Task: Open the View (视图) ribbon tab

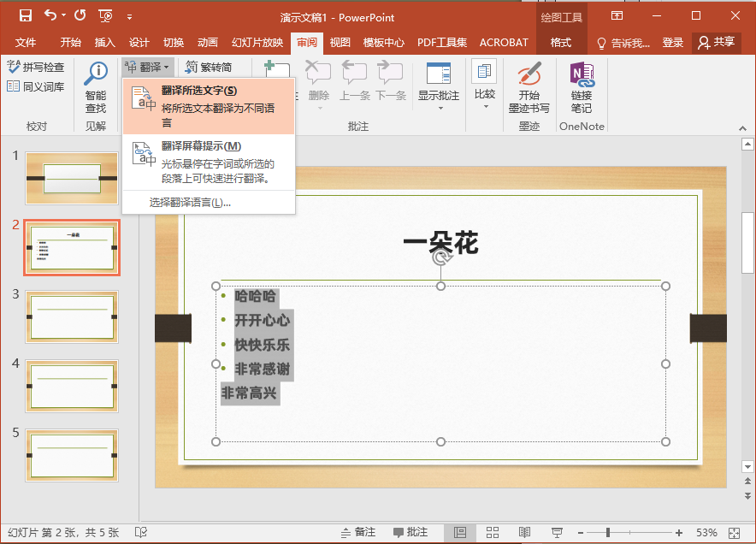Action: [x=340, y=43]
